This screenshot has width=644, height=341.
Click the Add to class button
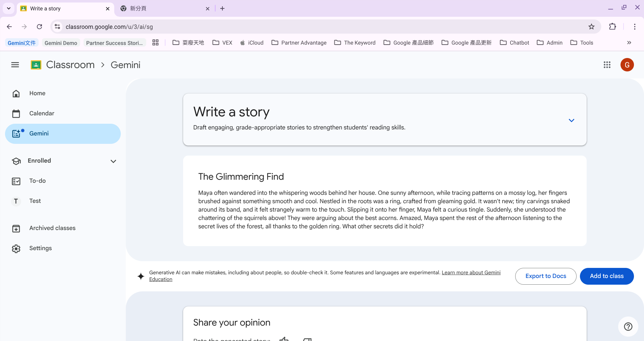point(606,276)
